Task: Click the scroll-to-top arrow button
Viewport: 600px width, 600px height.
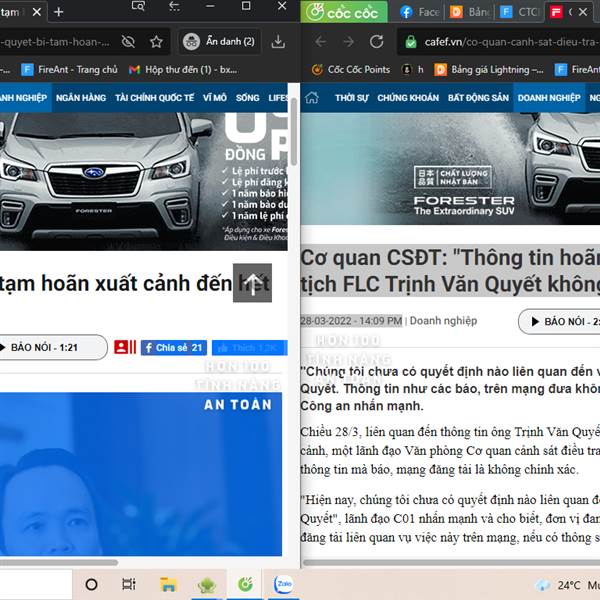Action: coord(253,283)
